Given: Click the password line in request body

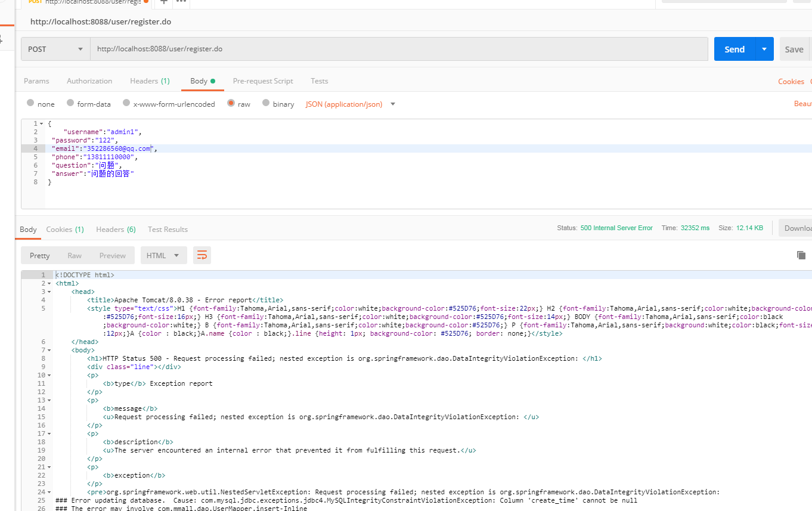Looking at the screenshot, I should [85, 140].
